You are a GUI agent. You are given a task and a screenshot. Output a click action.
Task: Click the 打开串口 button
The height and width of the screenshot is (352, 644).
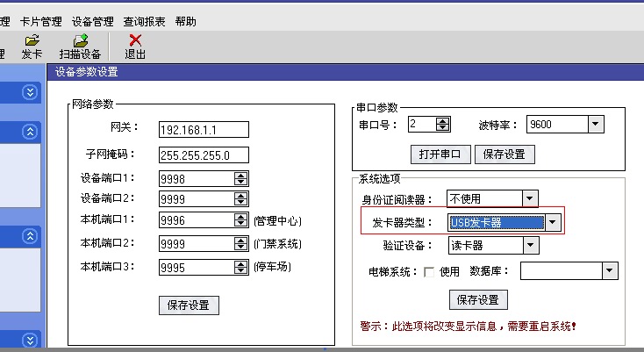coord(440,154)
